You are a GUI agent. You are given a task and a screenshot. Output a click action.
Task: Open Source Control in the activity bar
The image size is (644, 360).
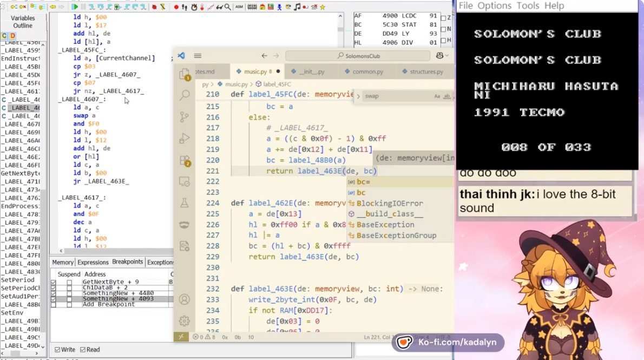[185, 116]
